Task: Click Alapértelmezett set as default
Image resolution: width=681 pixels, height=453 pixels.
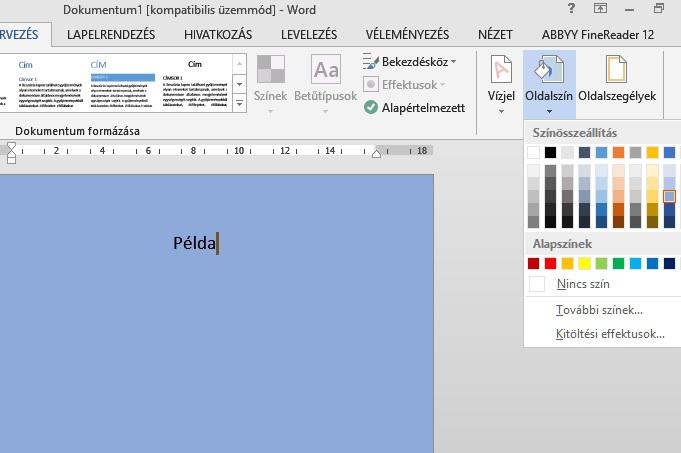Action: point(414,108)
